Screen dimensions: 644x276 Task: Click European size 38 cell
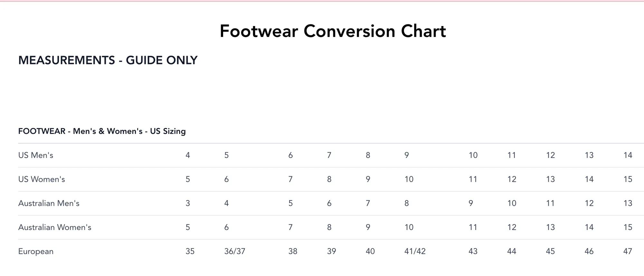point(293,251)
